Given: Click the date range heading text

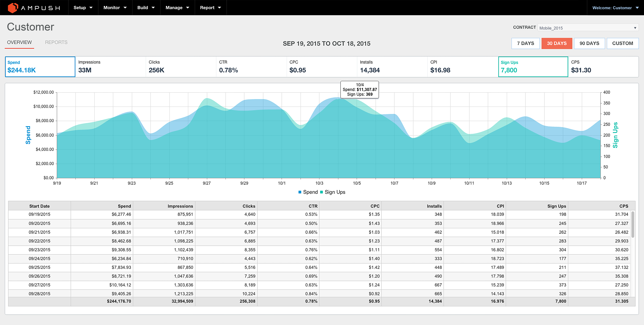Looking at the screenshot, I should [326, 44].
